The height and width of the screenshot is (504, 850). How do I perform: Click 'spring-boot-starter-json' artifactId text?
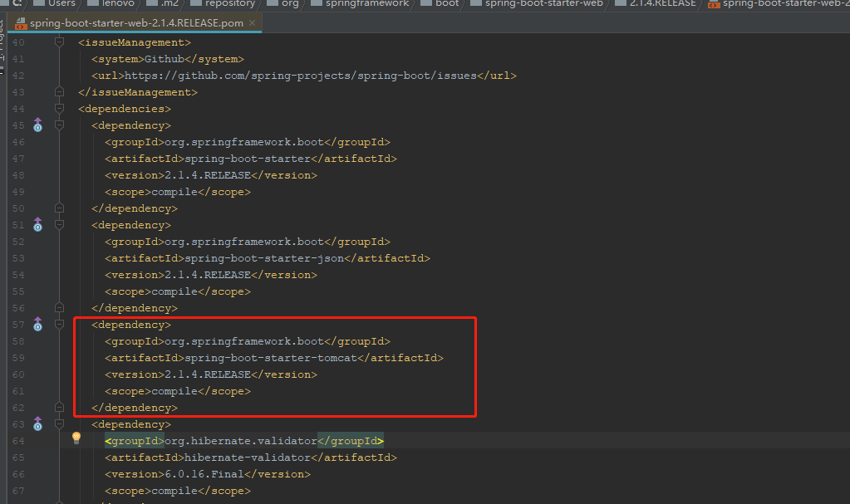click(264, 258)
